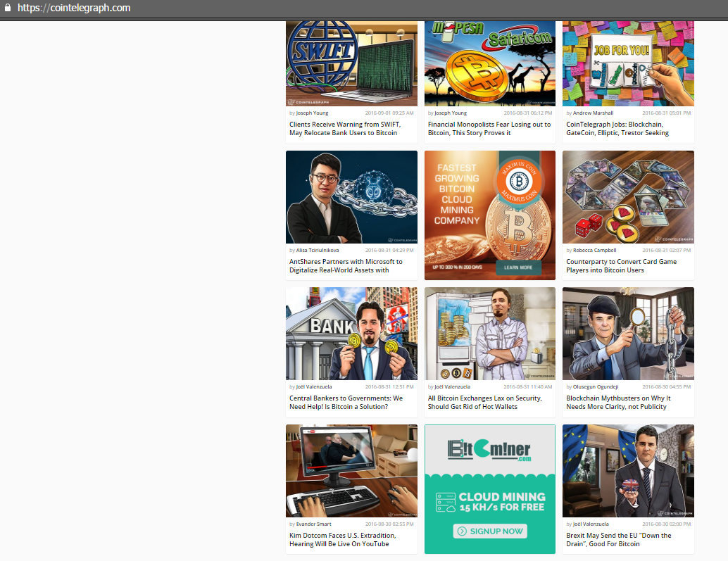Click author Joseph Young on the Financial Monopolists article
Screen dimensions: 728x561
(x=451, y=113)
